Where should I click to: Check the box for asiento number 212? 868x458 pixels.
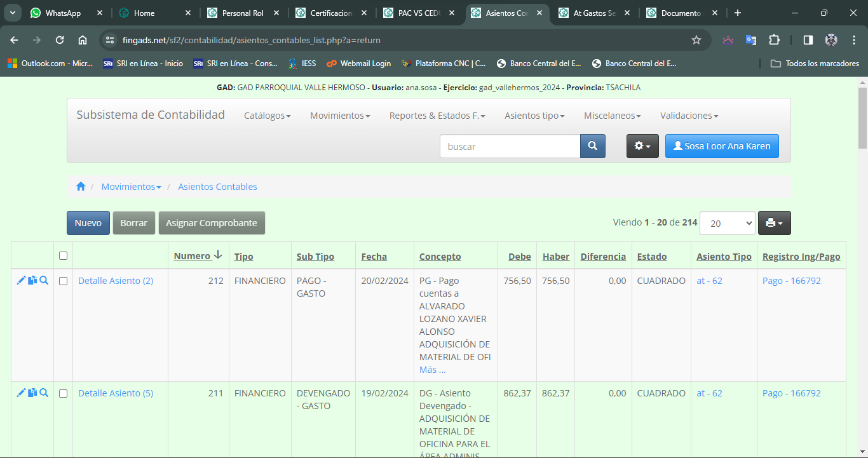click(63, 281)
